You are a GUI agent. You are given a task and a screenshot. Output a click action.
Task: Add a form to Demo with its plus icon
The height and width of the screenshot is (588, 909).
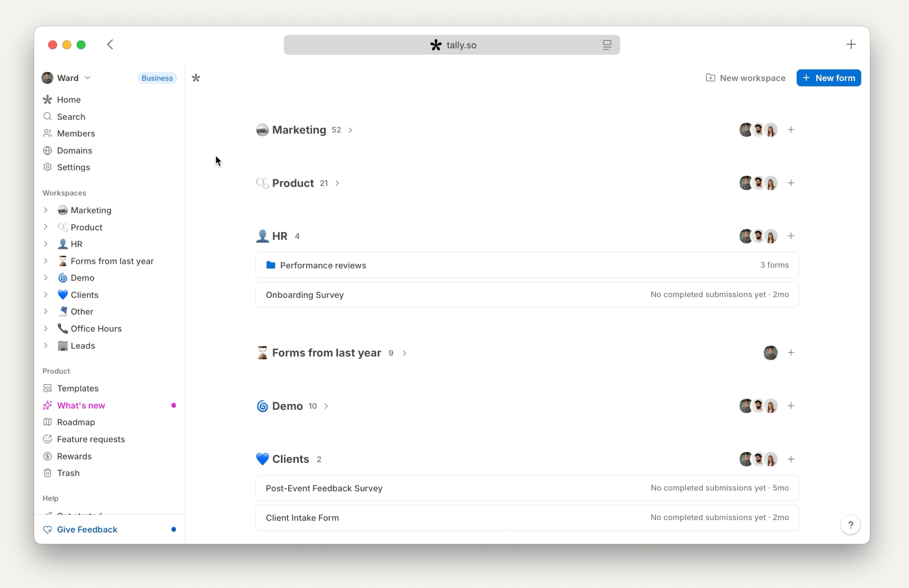coord(791,406)
